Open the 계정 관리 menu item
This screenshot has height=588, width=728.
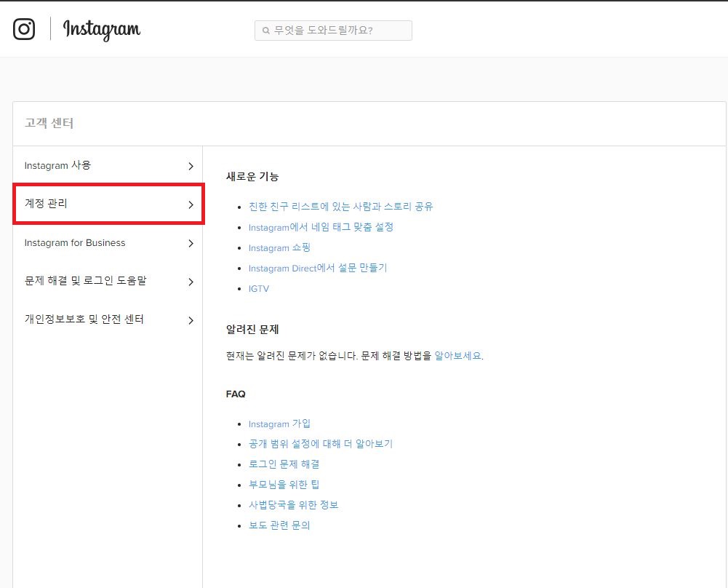(x=108, y=204)
